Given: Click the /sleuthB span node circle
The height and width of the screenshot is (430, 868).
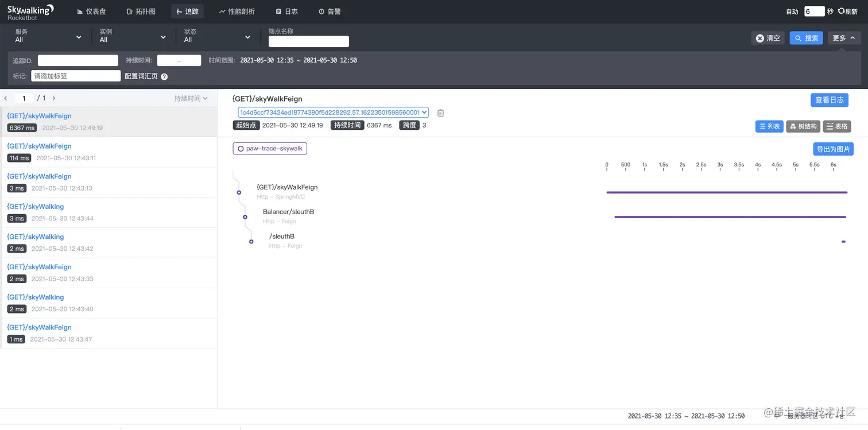Looking at the screenshot, I should coord(251,242).
